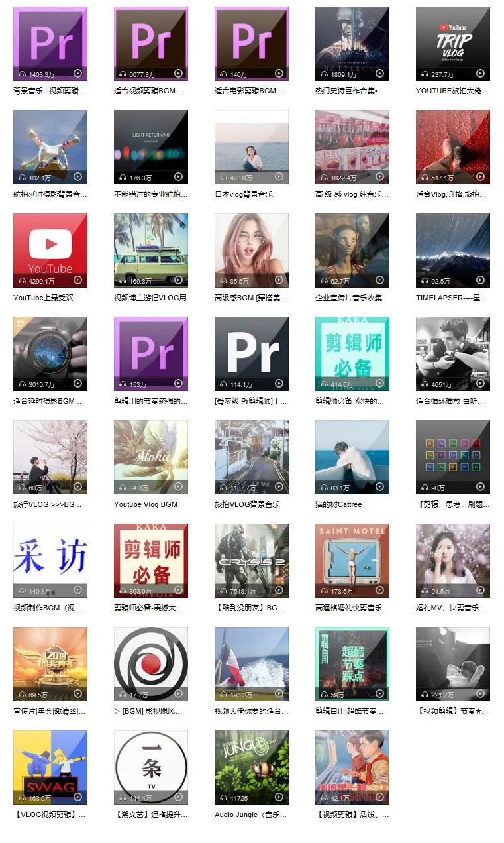Open the 2018 award '宣传片|年会|邀请函' cover
The height and width of the screenshot is (843, 504).
[x=50, y=664]
